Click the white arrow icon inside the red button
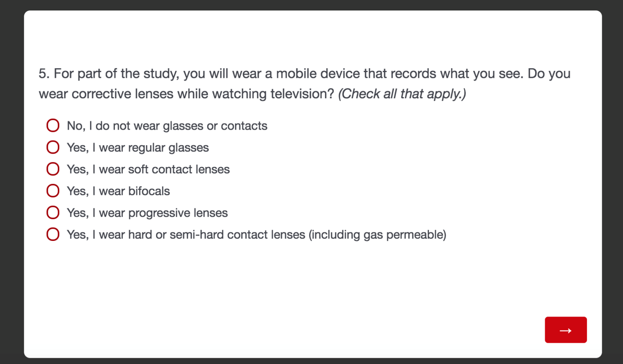This screenshot has width=623, height=364. (x=566, y=330)
